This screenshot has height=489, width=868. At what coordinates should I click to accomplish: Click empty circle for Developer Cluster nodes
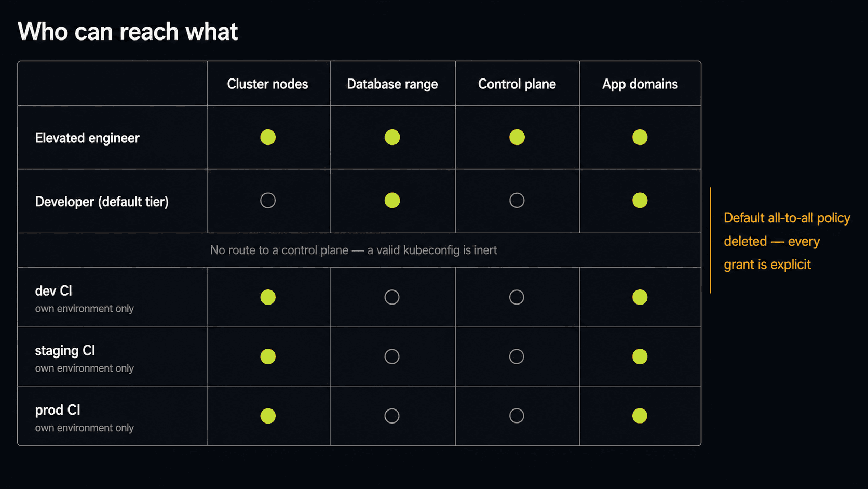pos(268,200)
